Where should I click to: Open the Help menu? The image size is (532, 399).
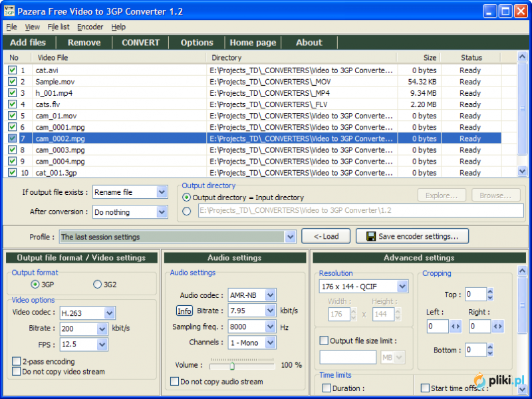point(118,27)
